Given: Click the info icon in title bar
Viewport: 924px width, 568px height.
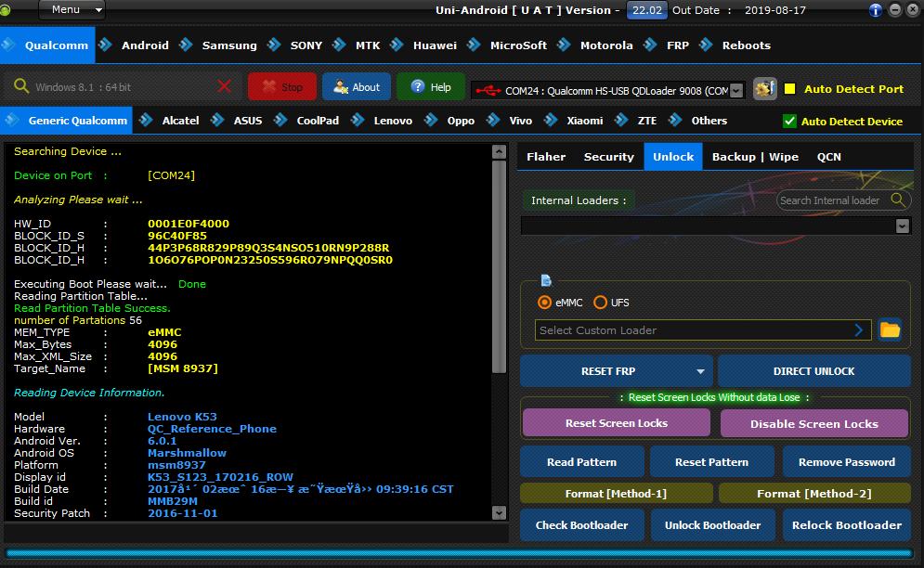Looking at the screenshot, I should tap(875, 10).
